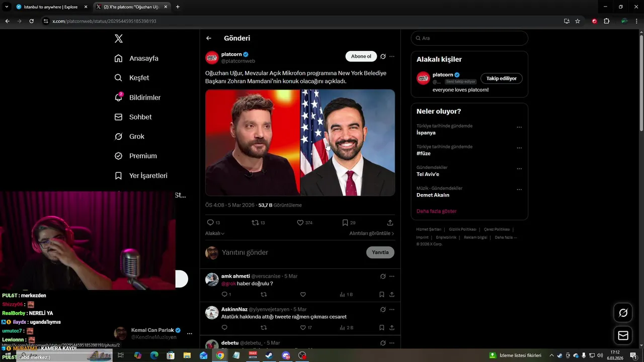This screenshot has width=644, height=362.
Task: Like the main post with 374 likes
Action: click(304, 223)
